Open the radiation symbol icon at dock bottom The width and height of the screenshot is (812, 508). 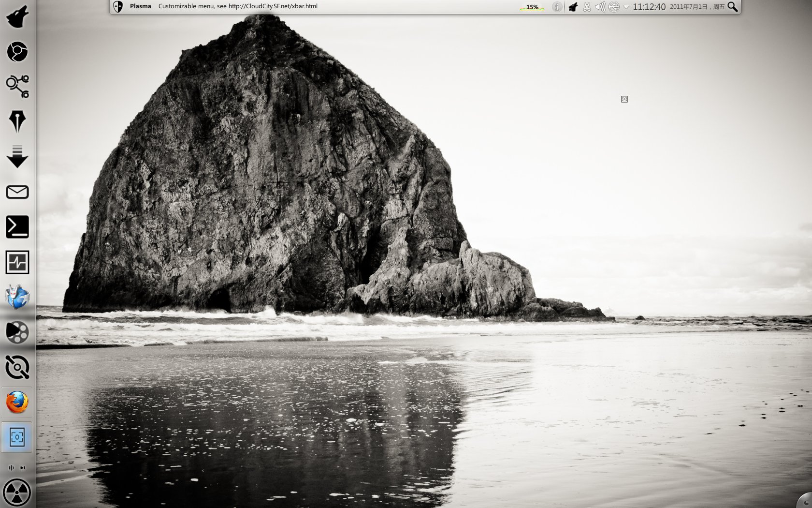pyautogui.click(x=17, y=493)
